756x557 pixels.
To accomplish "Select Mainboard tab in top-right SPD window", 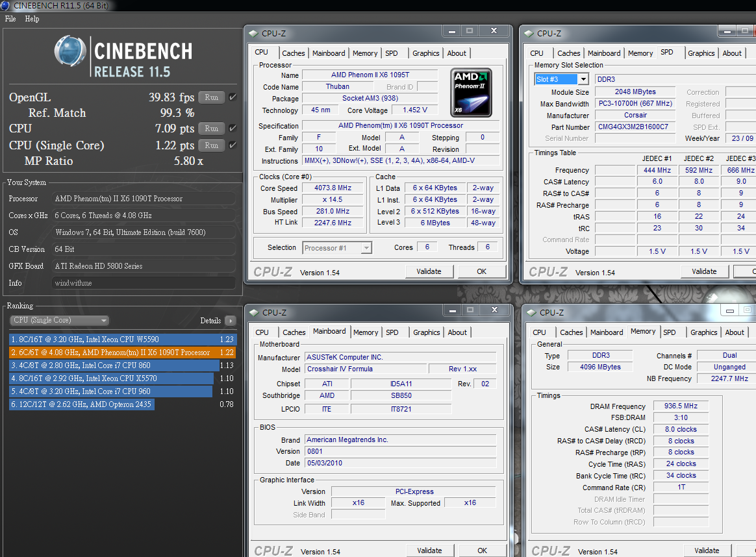I will [604, 53].
